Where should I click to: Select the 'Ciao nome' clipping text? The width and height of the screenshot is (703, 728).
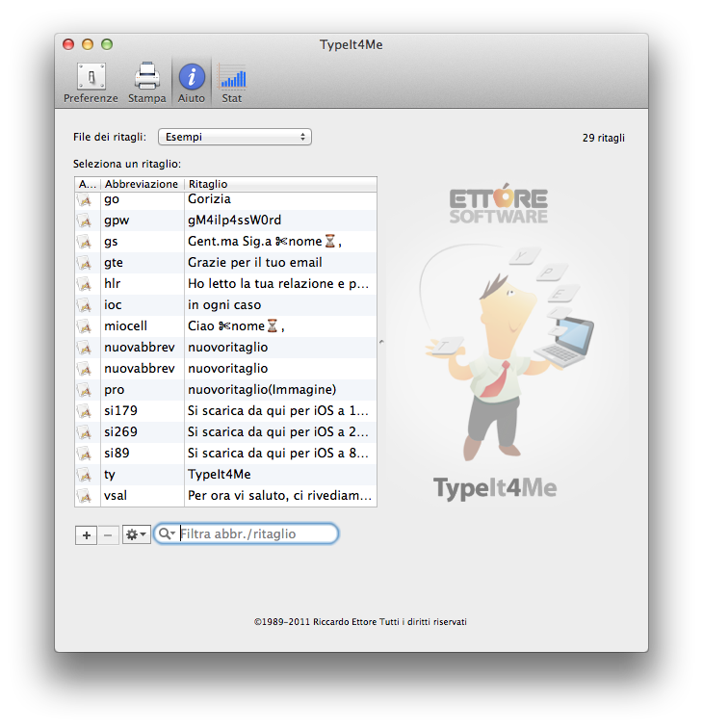(236, 326)
